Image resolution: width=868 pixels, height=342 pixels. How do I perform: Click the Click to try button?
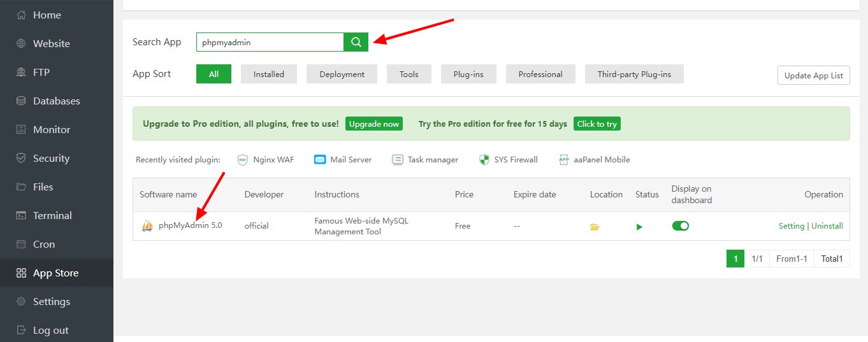pyautogui.click(x=597, y=124)
